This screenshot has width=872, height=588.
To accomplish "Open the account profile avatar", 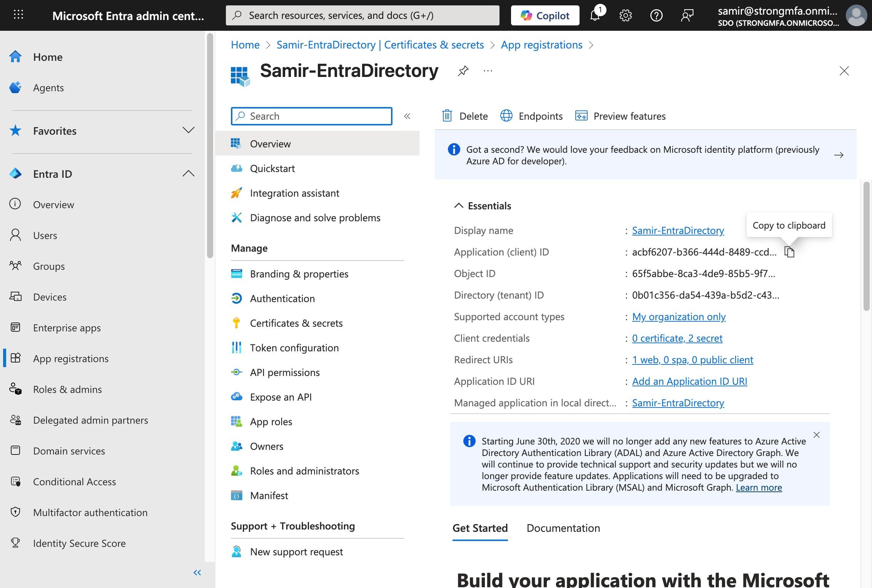I will pos(856,15).
